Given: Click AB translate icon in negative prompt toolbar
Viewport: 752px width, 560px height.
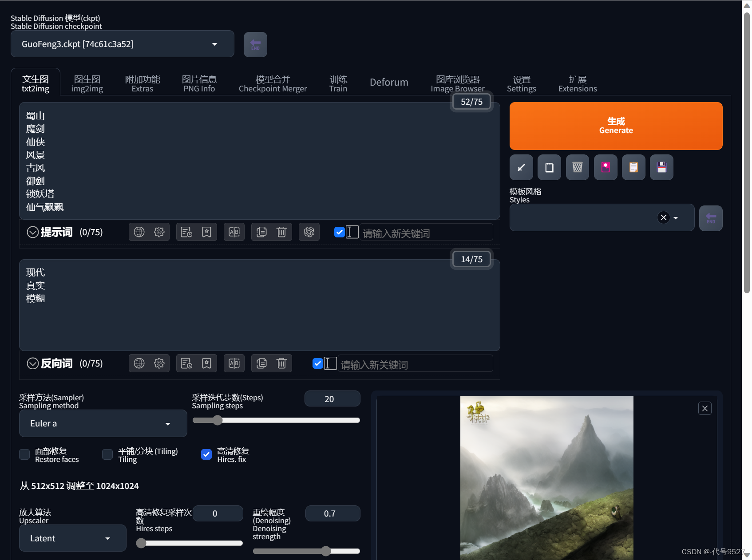Looking at the screenshot, I should (234, 363).
